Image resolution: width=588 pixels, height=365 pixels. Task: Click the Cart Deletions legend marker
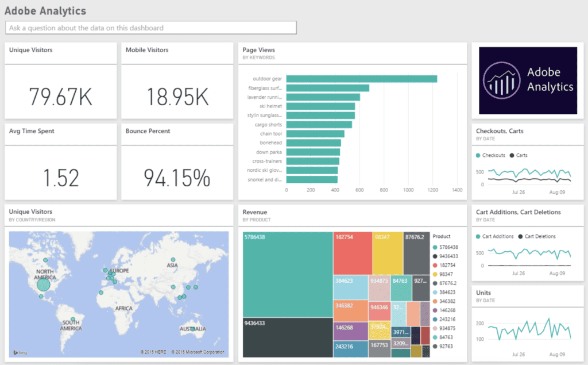click(x=520, y=236)
